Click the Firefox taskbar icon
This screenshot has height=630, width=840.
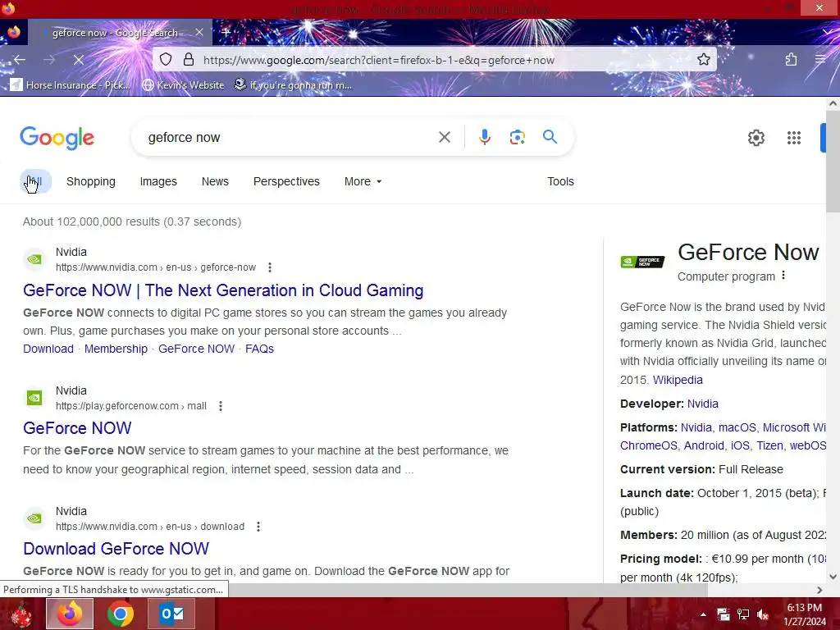[x=70, y=614]
